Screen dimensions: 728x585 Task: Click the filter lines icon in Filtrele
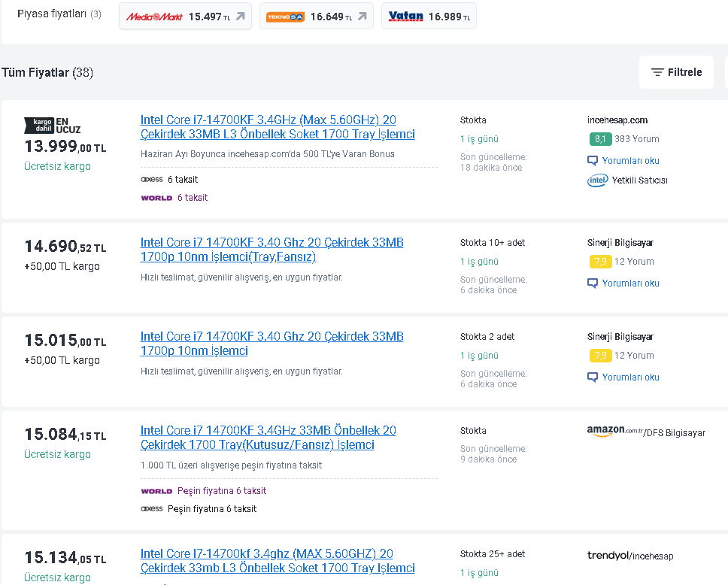[x=657, y=72]
